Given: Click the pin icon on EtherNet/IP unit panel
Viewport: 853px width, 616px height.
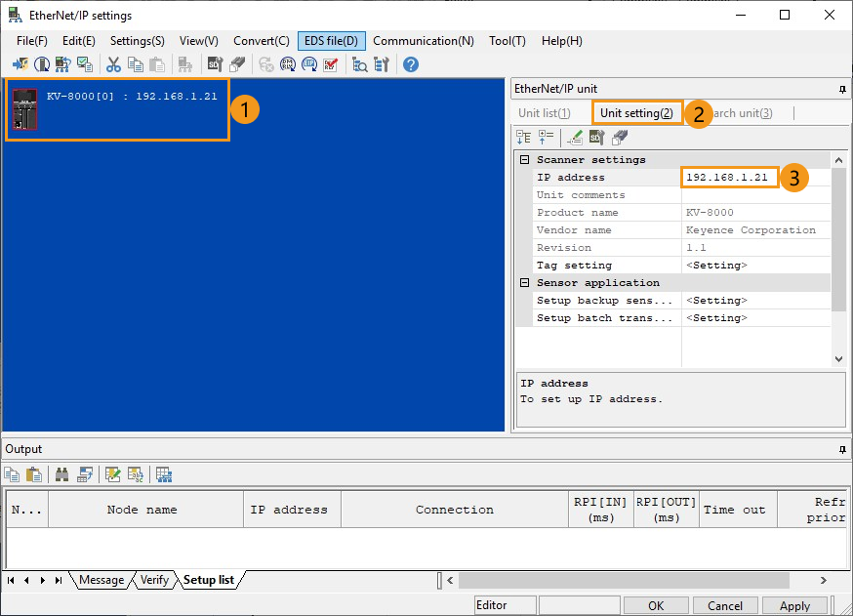Looking at the screenshot, I should [x=842, y=89].
